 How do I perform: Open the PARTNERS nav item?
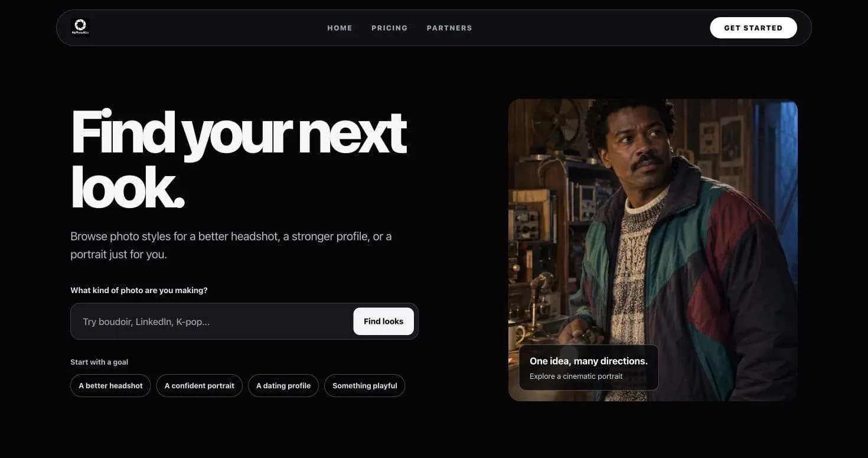(449, 28)
